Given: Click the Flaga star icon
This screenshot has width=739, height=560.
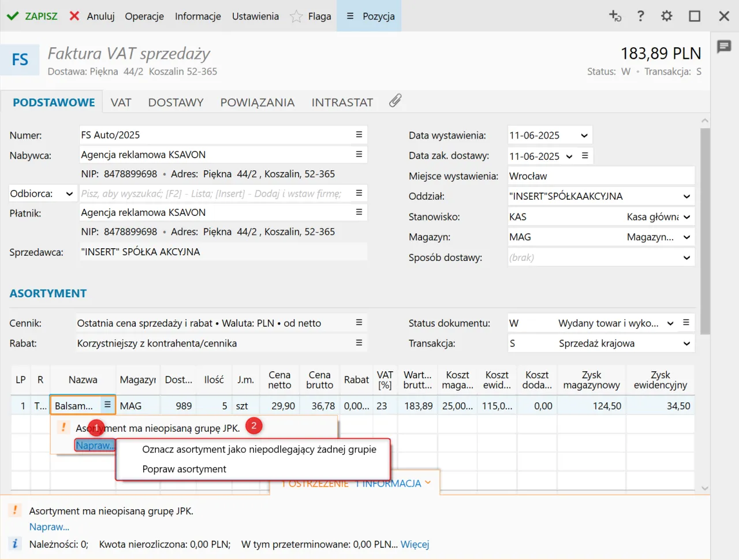Looking at the screenshot, I should (296, 16).
